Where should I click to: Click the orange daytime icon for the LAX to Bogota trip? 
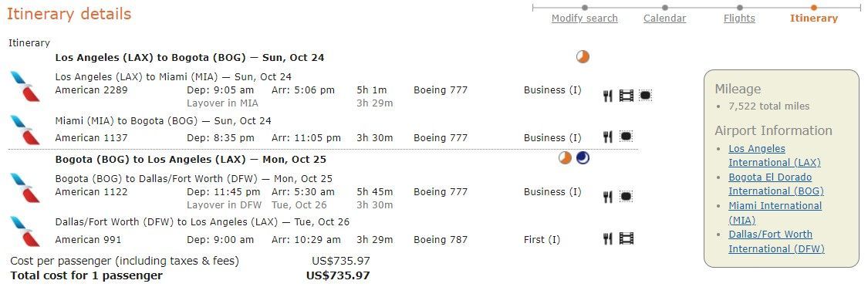(583, 56)
